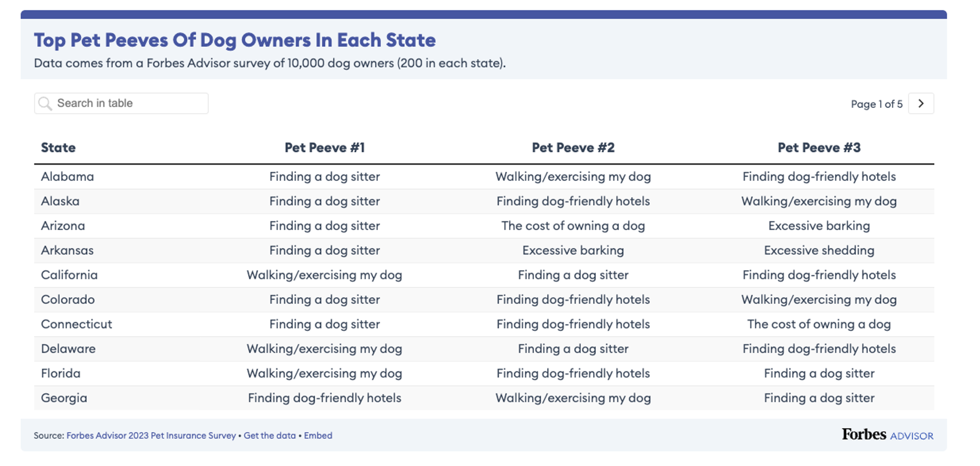Go to next table page arrow
Image resolution: width=980 pixels, height=466 pixels.
click(x=921, y=104)
